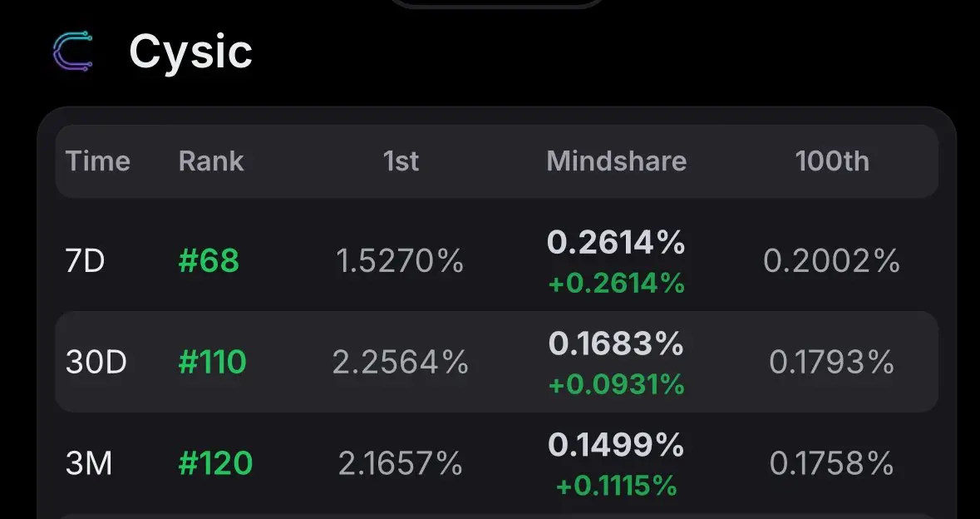Select the 30D time row
The height and width of the screenshot is (519, 980).
[497, 362]
